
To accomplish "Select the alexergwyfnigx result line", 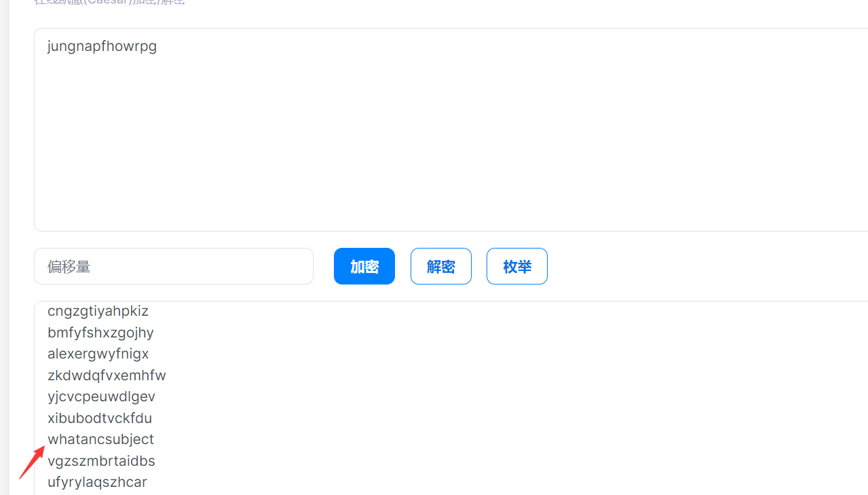I will tap(98, 354).
